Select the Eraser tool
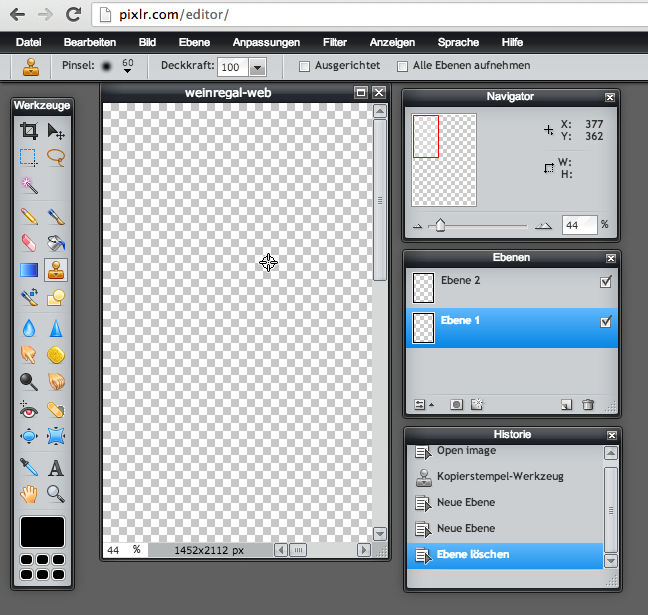 coord(29,243)
